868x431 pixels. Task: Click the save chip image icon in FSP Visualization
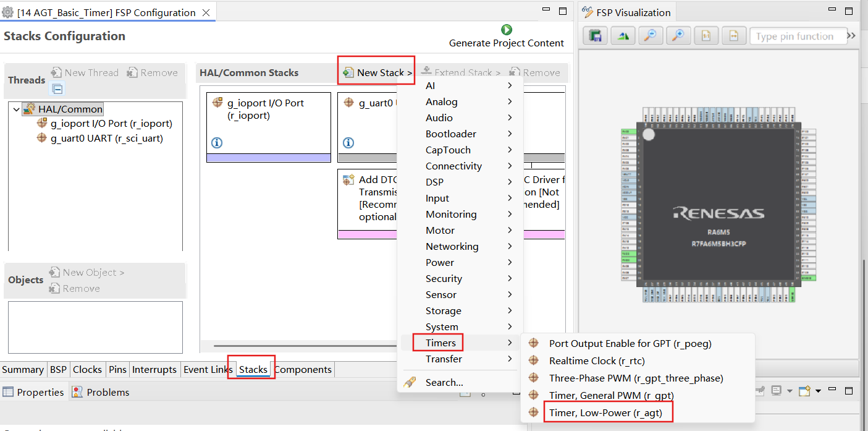click(x=596, y=36)
